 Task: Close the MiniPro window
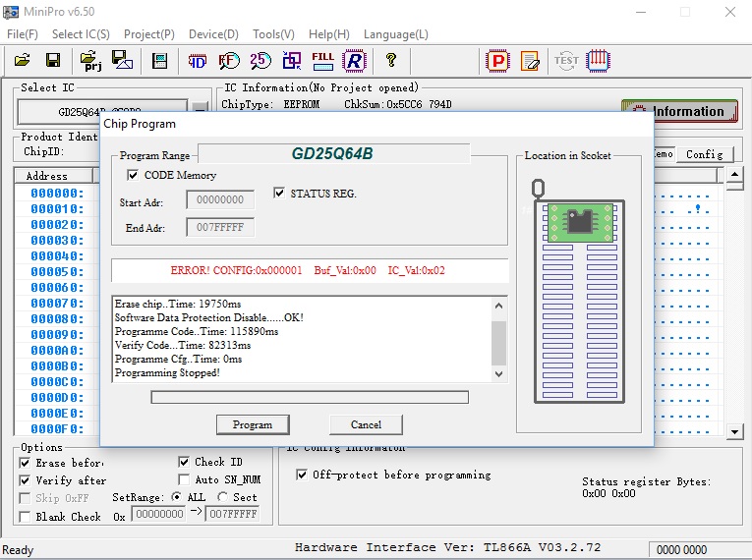(730, 12)
